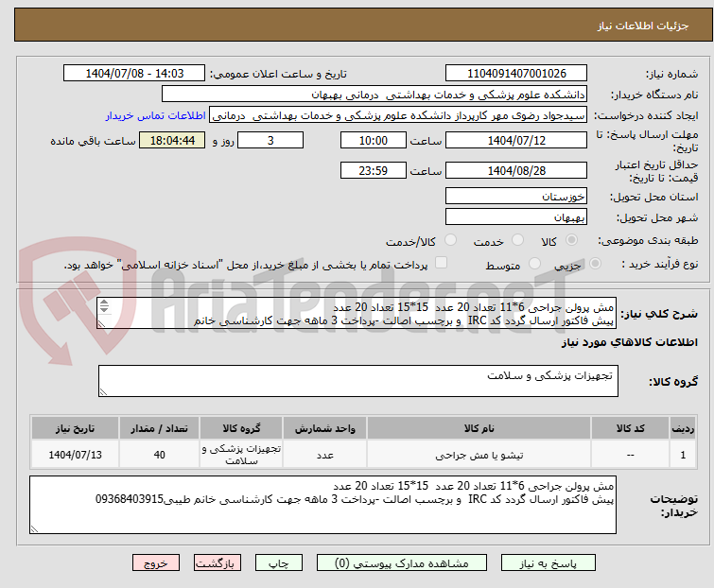Click the تاریخ نیاز column header

[x=75, y=428]
